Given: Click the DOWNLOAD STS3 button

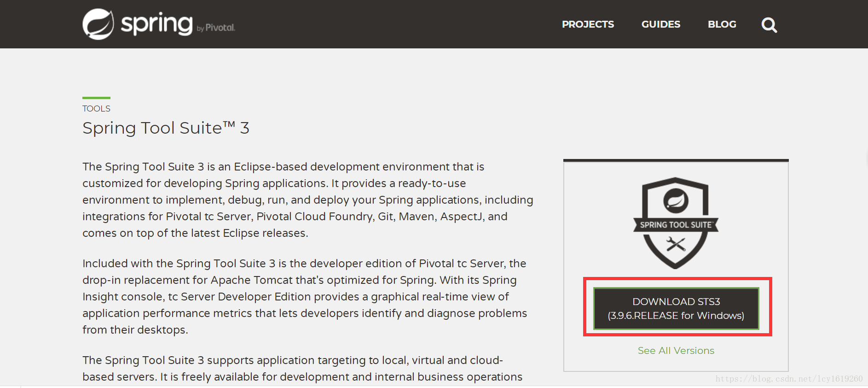Looking at the screenshot, I should [676, 308].
